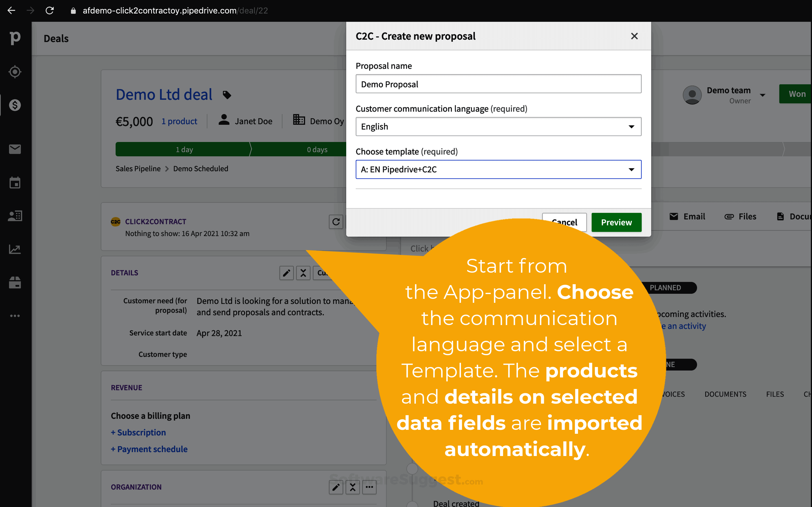
Task: Edit the DETAILS section with the pencil icon
Action: (x=286, y=273)
